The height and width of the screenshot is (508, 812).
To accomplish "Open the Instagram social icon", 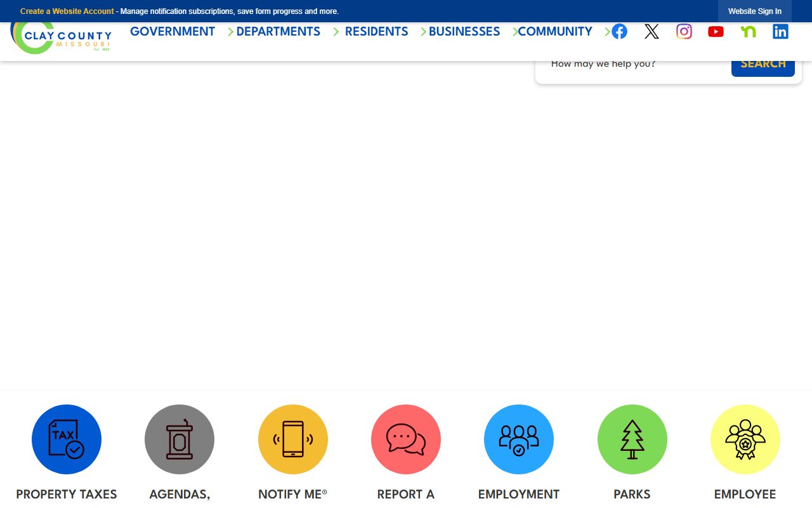I will click(684, 31).
